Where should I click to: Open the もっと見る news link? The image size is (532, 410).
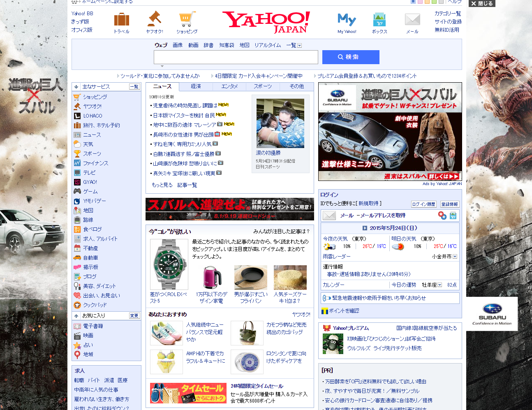pyautogui.click(x=162, y=185)
